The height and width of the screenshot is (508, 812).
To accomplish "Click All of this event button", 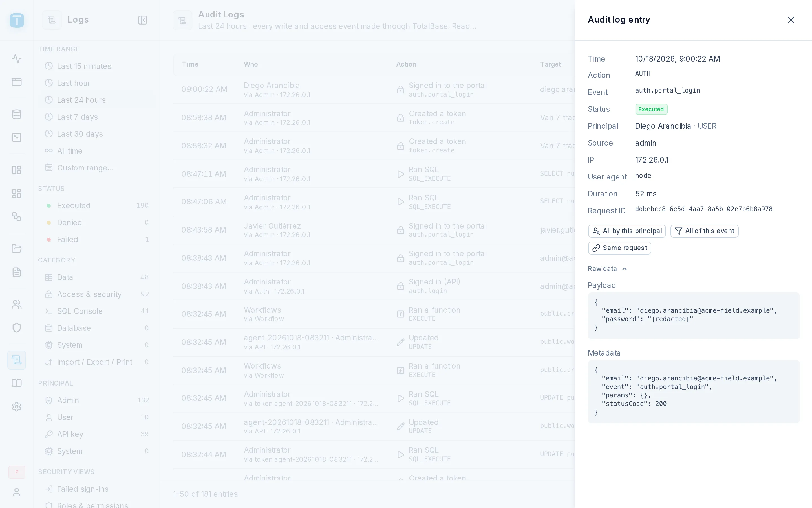I will tap(704, 231).
